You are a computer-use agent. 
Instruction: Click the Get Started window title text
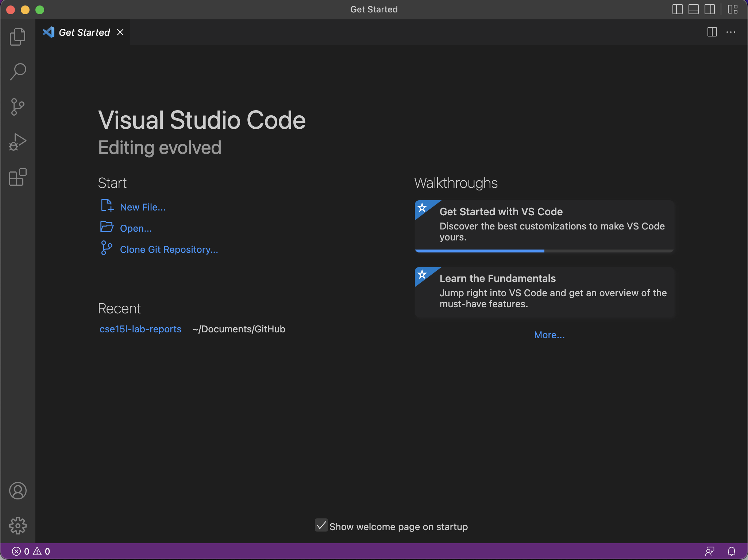click(374, 9)
